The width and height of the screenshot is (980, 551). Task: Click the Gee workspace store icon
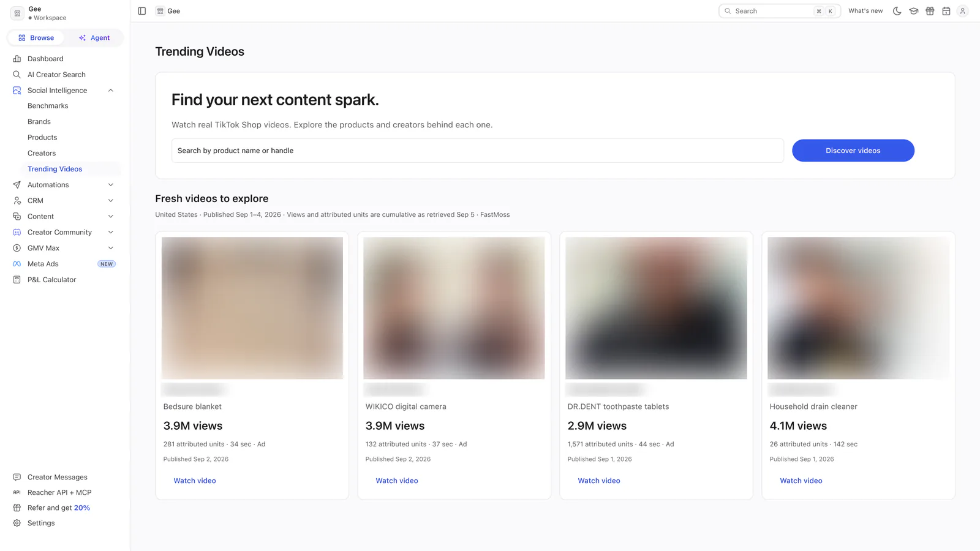[x=17, y=13]
